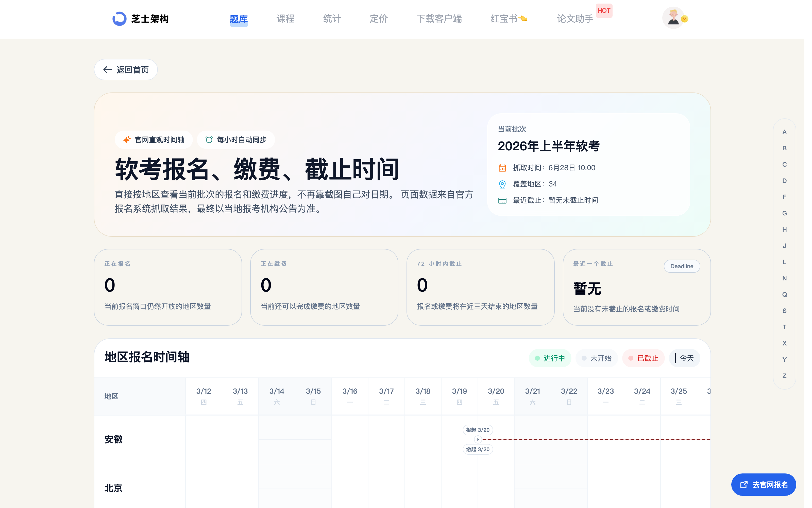Toggle the 进行中 legend filter
Viewport: 812px width, 508px height.
[x=550, y=358]
